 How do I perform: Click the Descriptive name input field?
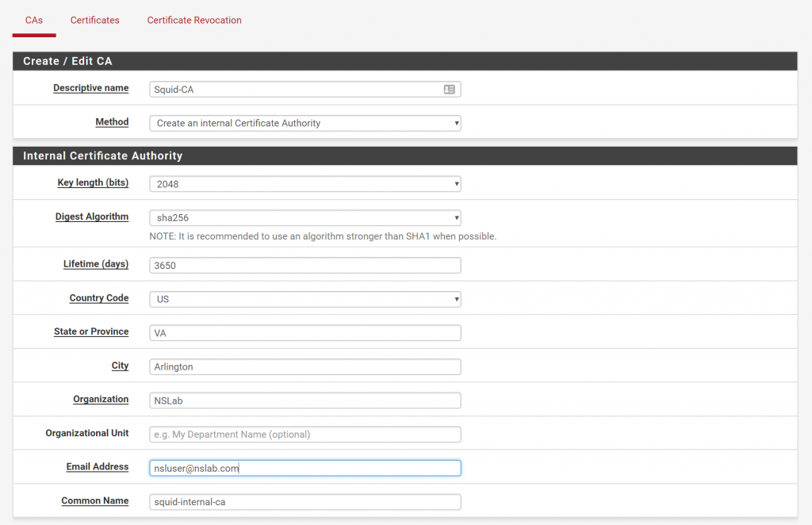pyautogui.click(x=305, y=90)
